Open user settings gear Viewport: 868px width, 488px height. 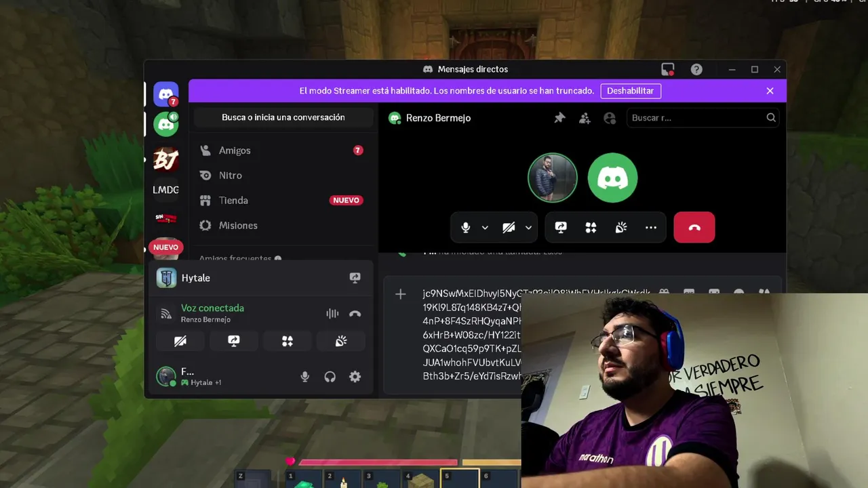(355, 377)
